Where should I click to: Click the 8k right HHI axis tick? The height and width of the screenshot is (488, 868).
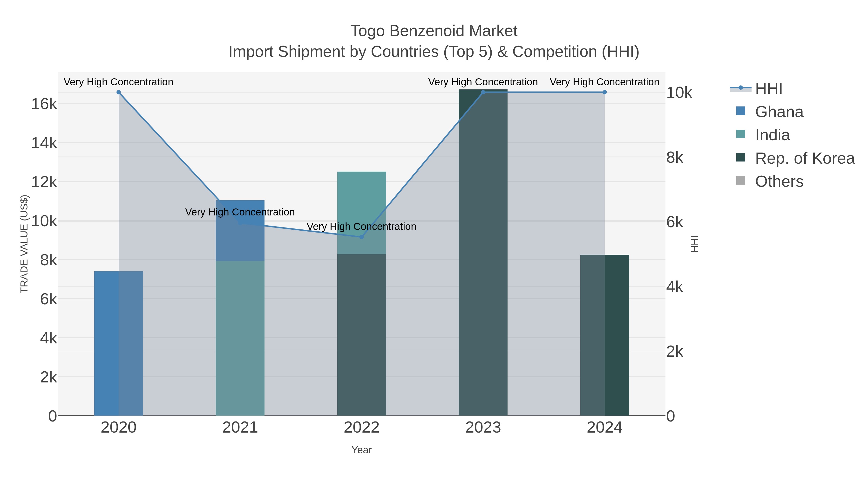click(675, 158)
